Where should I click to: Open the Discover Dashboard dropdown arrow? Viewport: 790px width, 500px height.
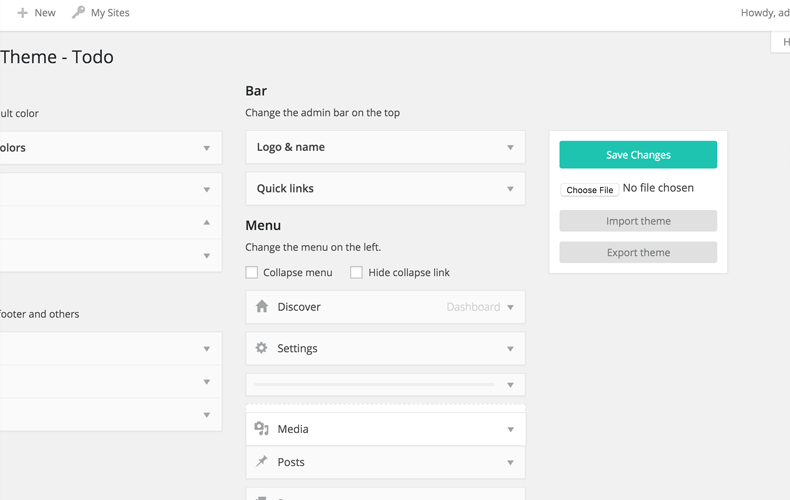[x=510, y=307]
